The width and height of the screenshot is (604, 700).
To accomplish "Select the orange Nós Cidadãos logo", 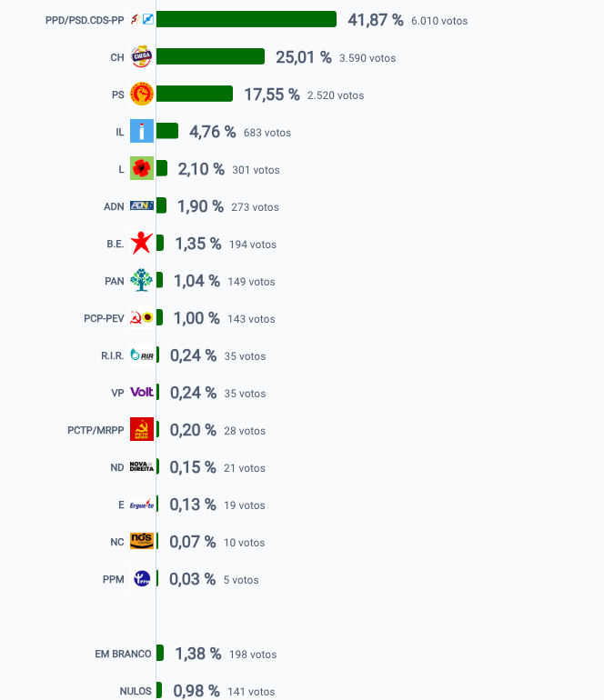I will point(142,541).
